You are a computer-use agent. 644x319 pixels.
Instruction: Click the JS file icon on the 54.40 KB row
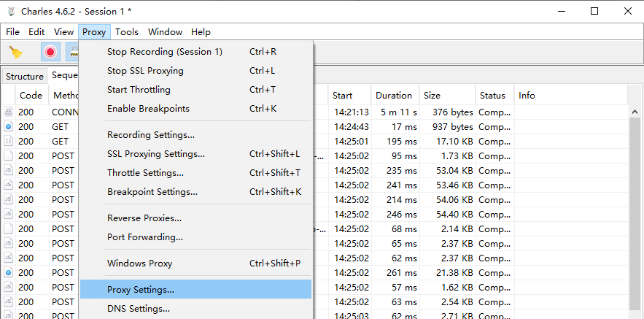coord(8,214)
